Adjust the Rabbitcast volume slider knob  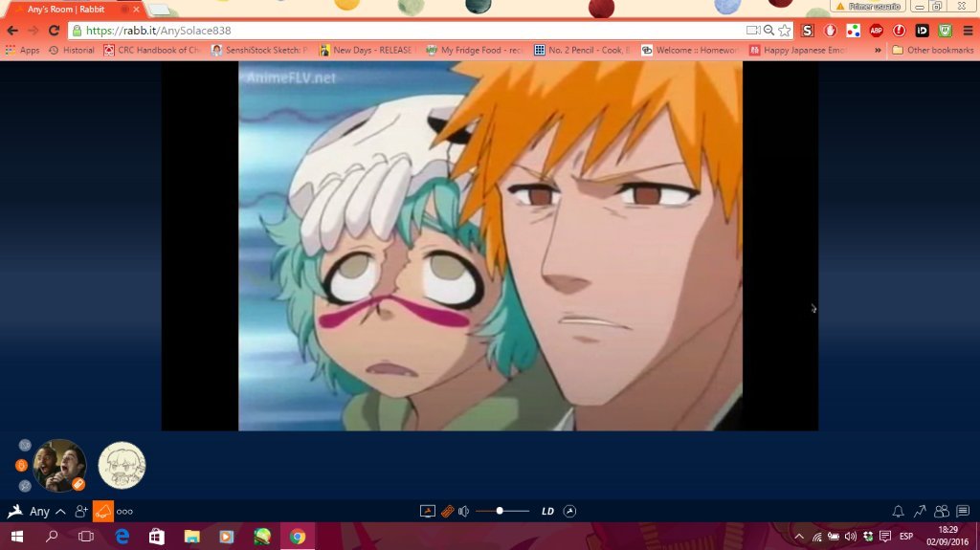point(500,511)
